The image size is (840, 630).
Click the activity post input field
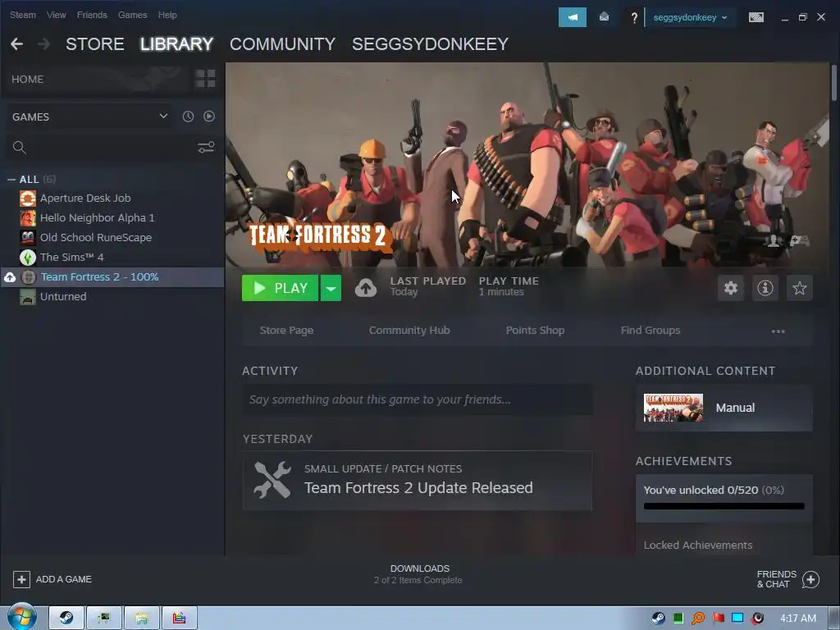pyautogui.click(x=418, y=399)
